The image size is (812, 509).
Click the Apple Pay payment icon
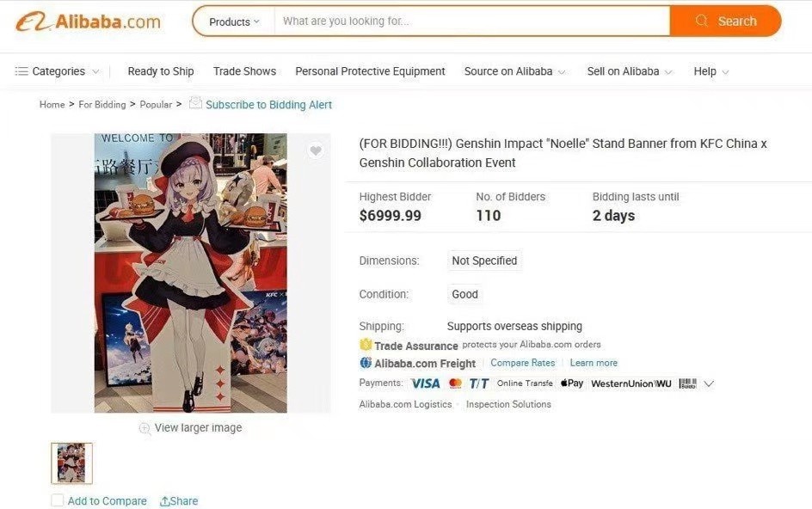[571, 383]
